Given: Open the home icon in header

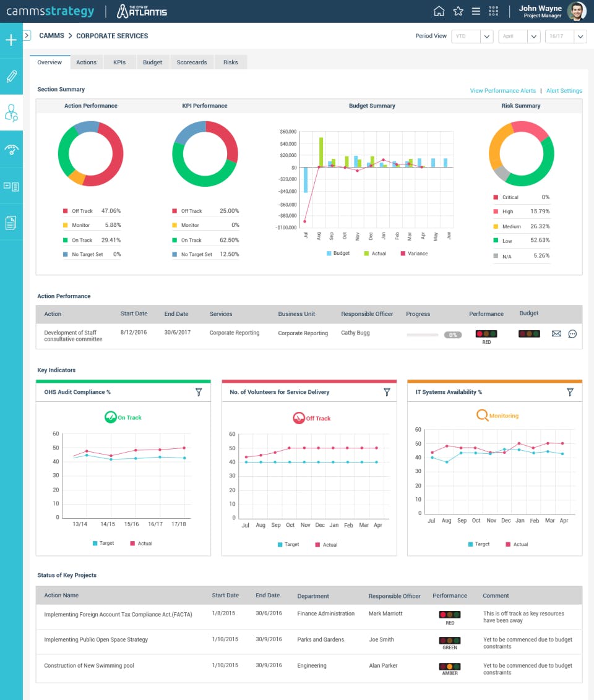Looking at the screenshot, I should click(x=439, y=11).
